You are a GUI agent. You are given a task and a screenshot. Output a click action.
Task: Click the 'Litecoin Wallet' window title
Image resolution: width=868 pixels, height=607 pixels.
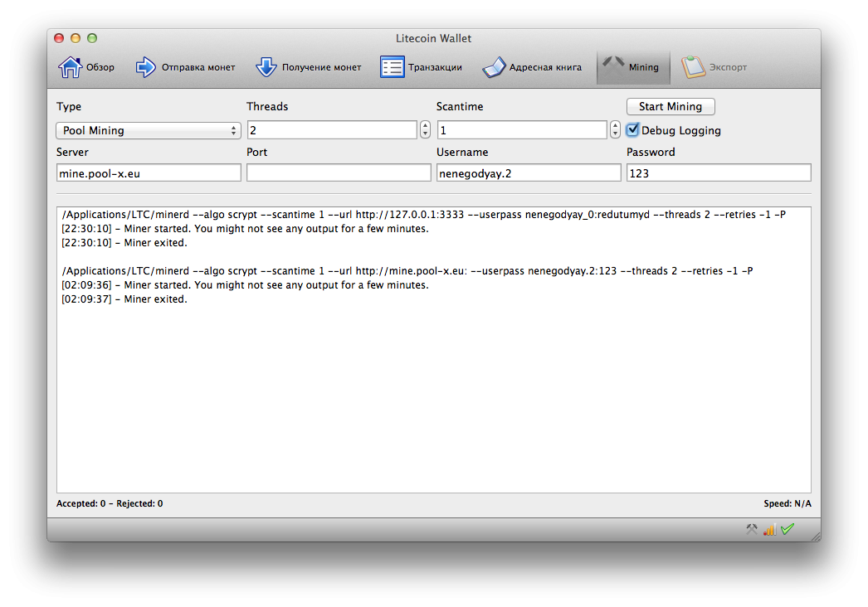[x=433, y=38]
